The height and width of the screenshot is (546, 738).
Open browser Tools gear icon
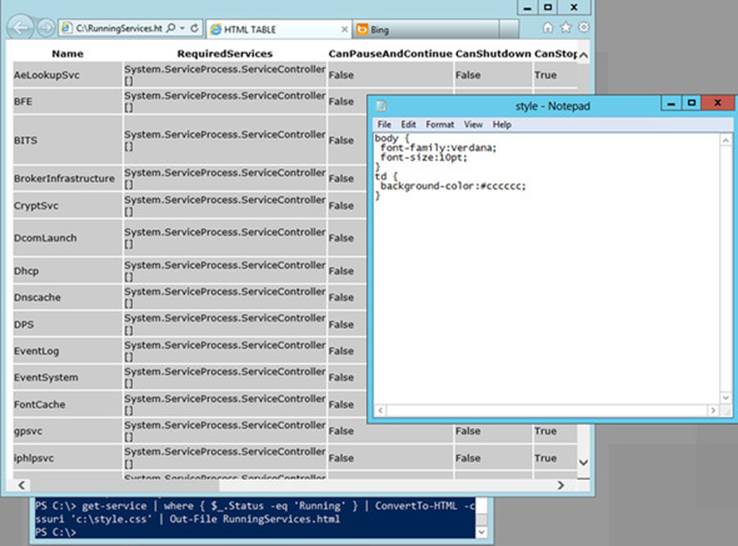[584, 27]
